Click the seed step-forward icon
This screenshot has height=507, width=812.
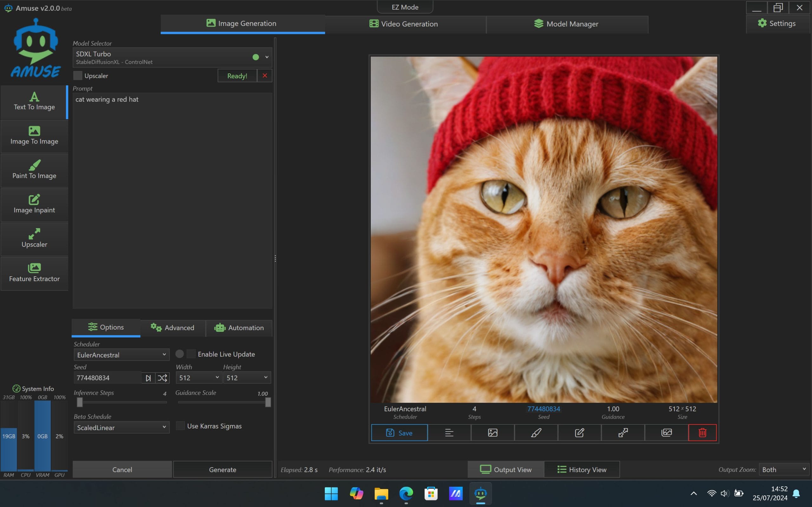148,378
